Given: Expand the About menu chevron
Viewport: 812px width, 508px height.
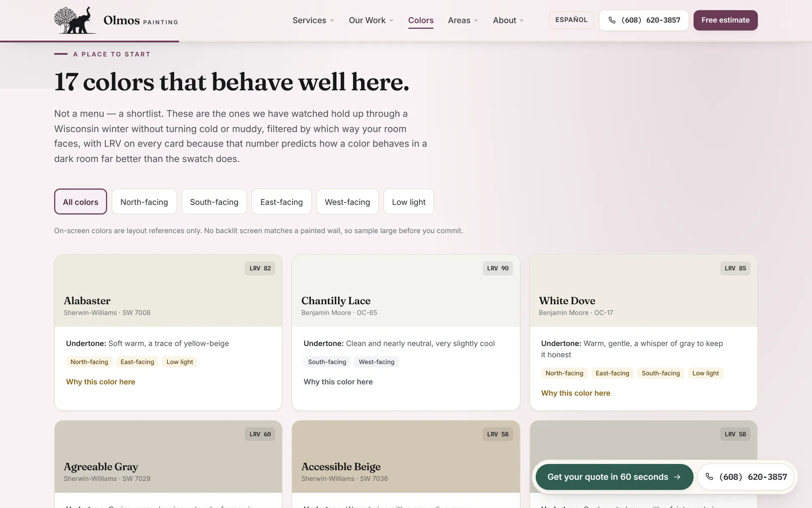Looking at the screenshot, I should point(521,20).
